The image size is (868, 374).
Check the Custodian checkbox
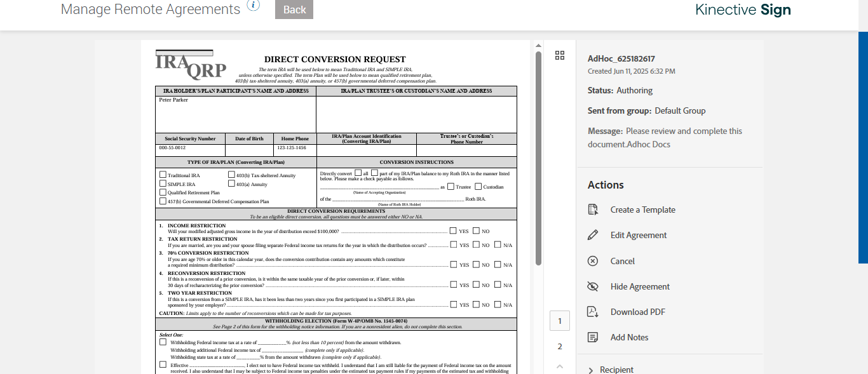pyautogui.click(x=478, y=186)
